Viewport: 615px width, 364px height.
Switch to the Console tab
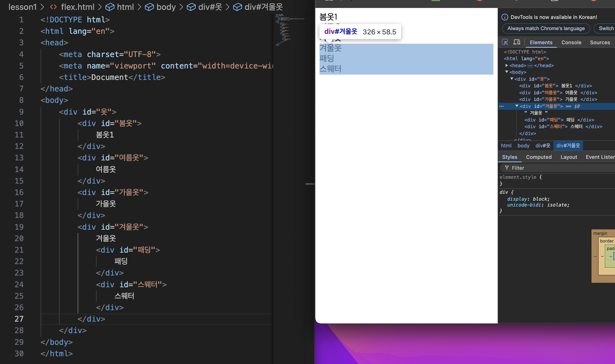tap(571, 42)
